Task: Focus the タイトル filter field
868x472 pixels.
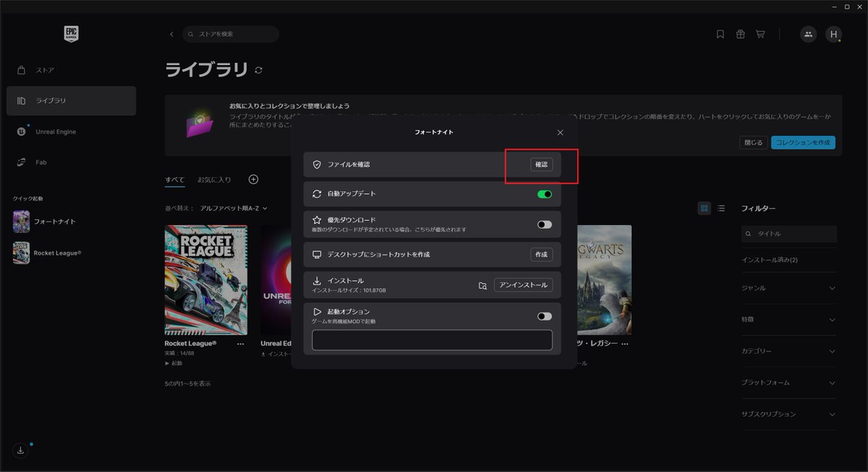Action: click(x=788, y=234)
